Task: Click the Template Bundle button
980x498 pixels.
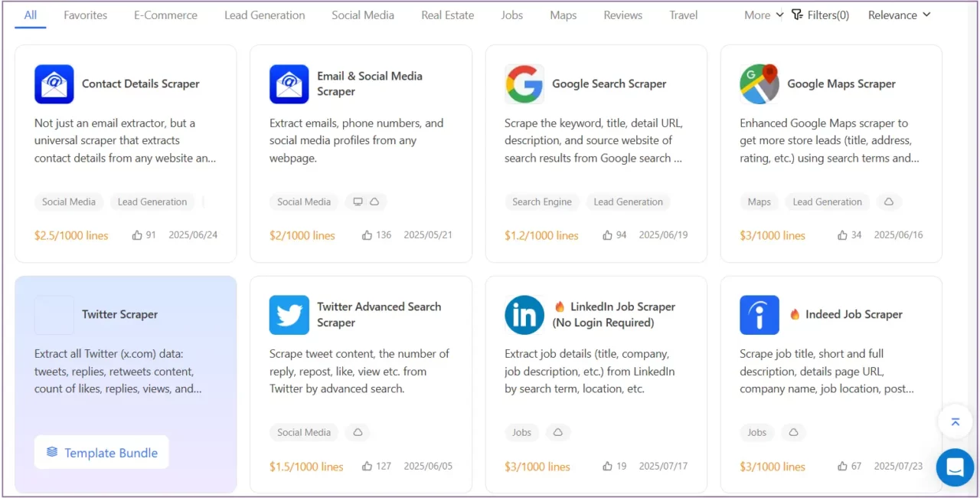Action: [x=101, y=452]
